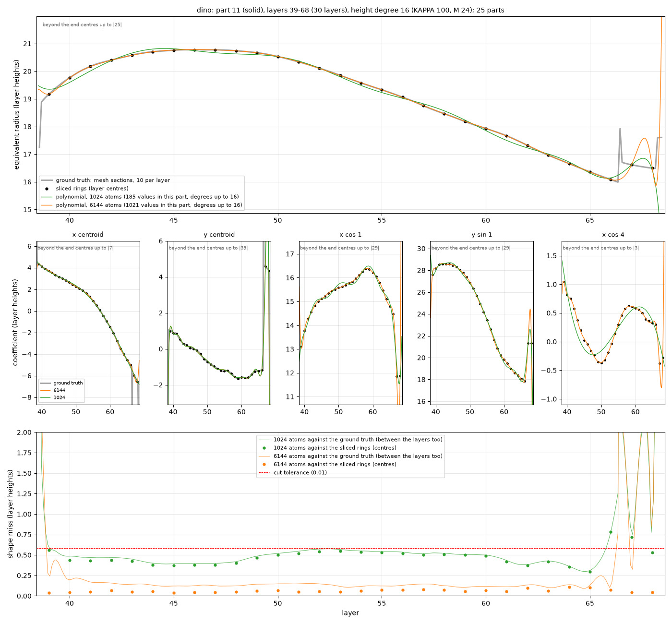Click the "1.5" tick on the x cos 4 axis
Image resolution: width=672 pixels, height=624 pixels.
pyautogui.click(x=552, y=256)
